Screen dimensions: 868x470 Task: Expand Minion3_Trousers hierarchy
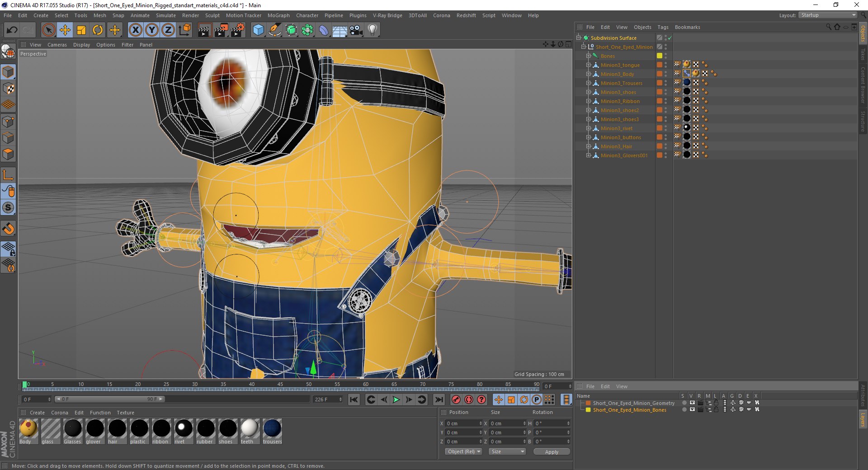click(x=588, y=83)
